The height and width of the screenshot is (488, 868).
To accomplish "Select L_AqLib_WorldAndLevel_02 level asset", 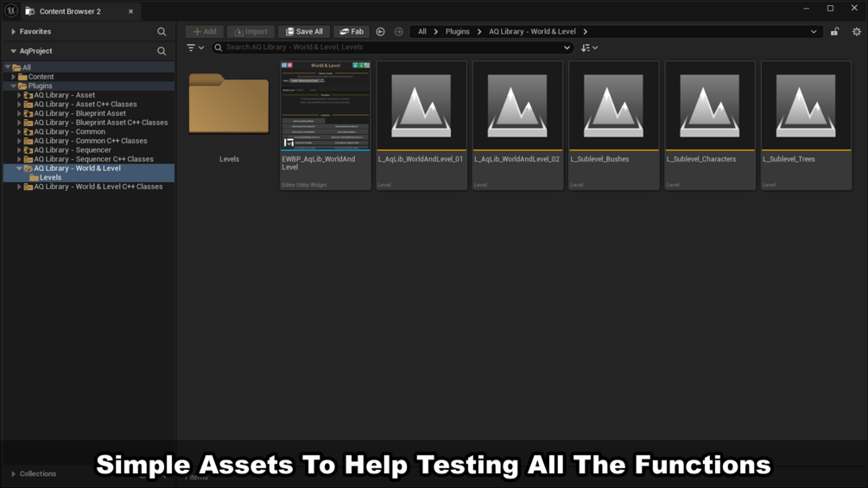I will coord(517,125).
